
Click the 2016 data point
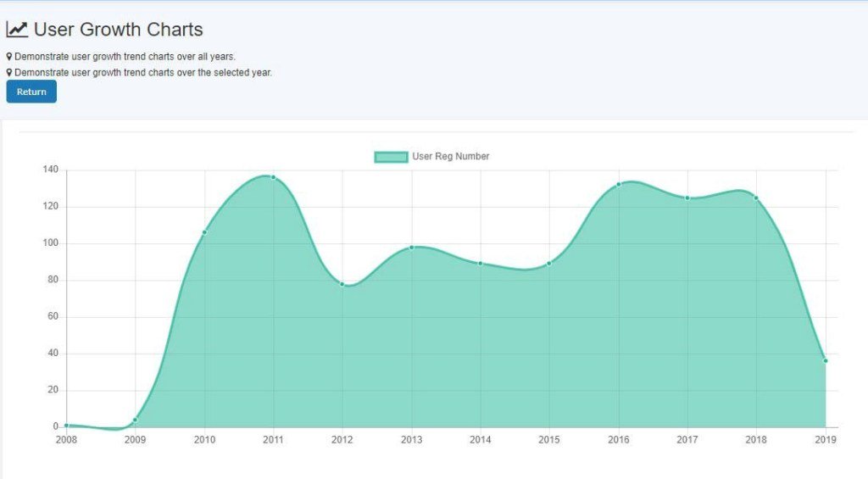618,185
